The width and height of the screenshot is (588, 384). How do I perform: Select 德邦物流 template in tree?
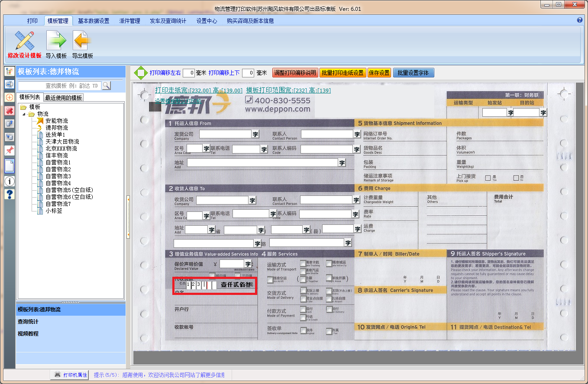pos(57,128)
